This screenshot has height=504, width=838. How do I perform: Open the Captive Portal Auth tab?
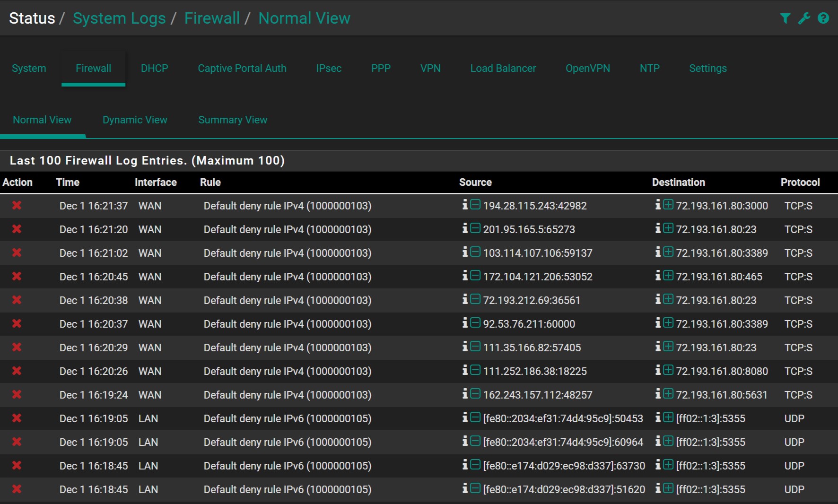click(x=242, y=69)
